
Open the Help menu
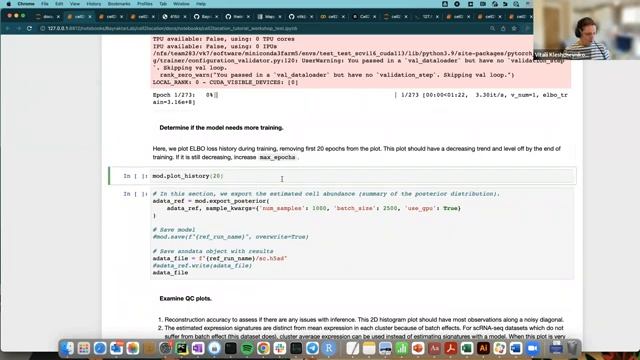(x=200, y=4)
